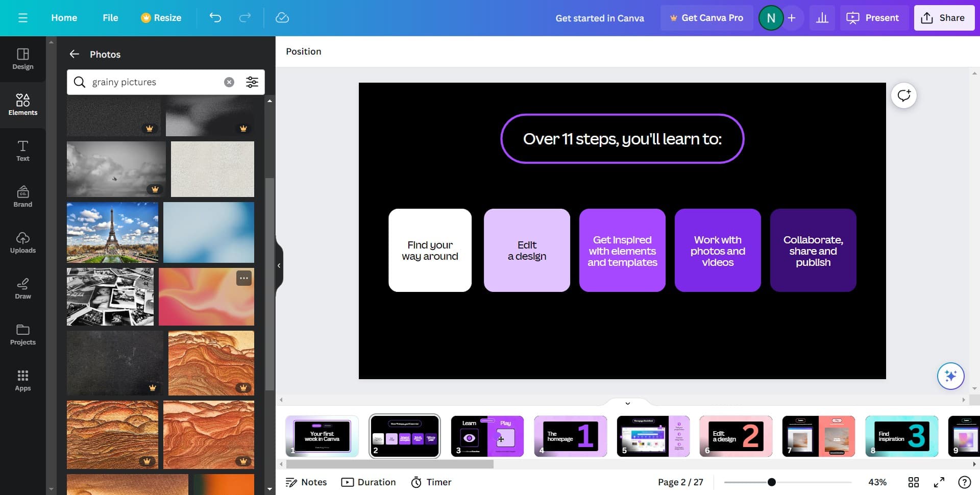
Task: Click the cloud save status icon
Action: click(282, 18)
